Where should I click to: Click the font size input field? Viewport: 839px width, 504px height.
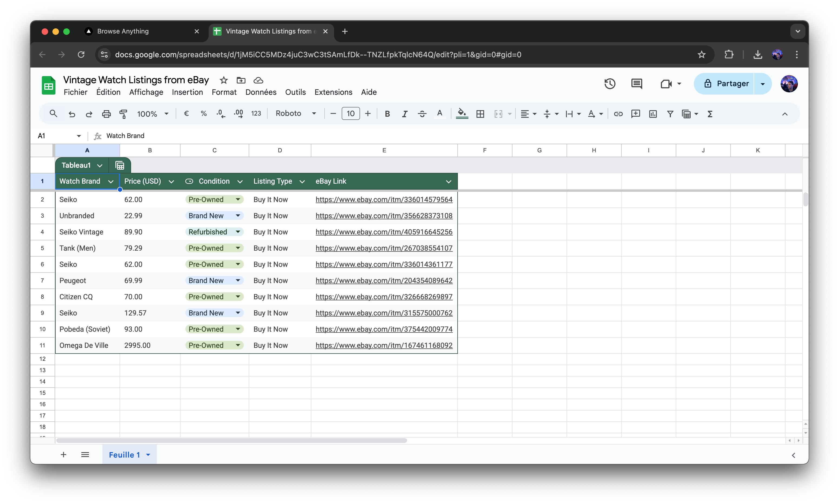pyautogui.click(x=350, y=113)
